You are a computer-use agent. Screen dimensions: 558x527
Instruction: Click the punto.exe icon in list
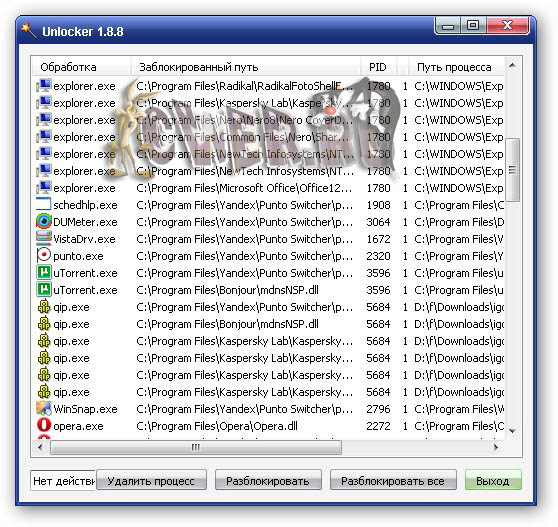[44, 255]
